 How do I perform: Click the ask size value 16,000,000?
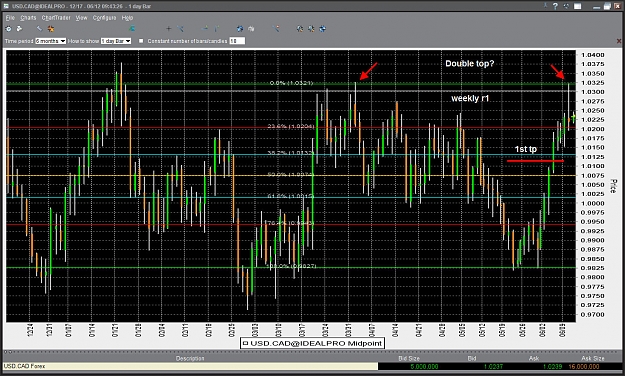click(584, 366)
